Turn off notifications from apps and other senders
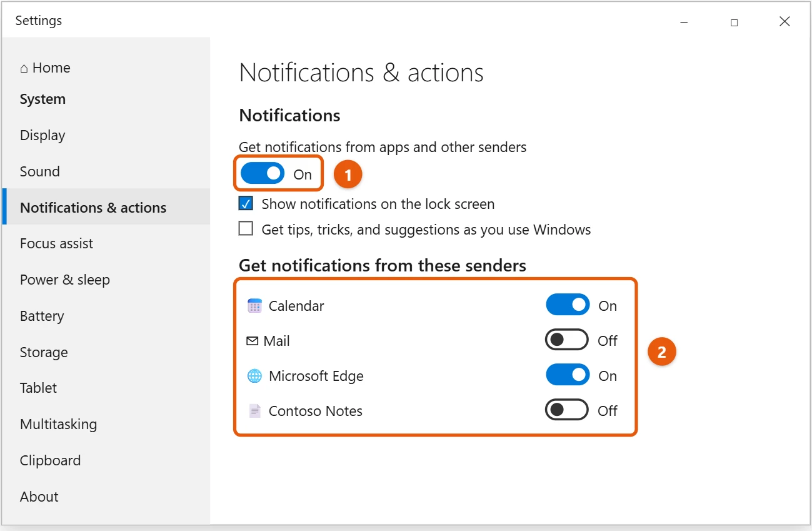The image size is (812, 531). [263, 174]
